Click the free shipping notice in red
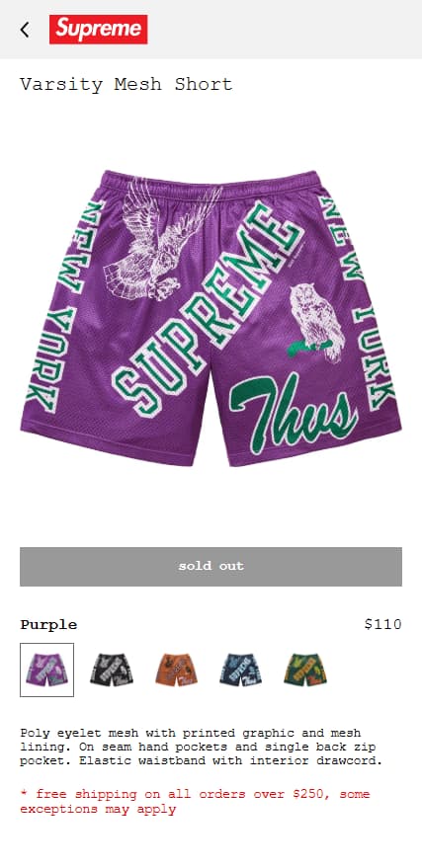Viewport: 422px width, 868px height. [x=195, y=802]
